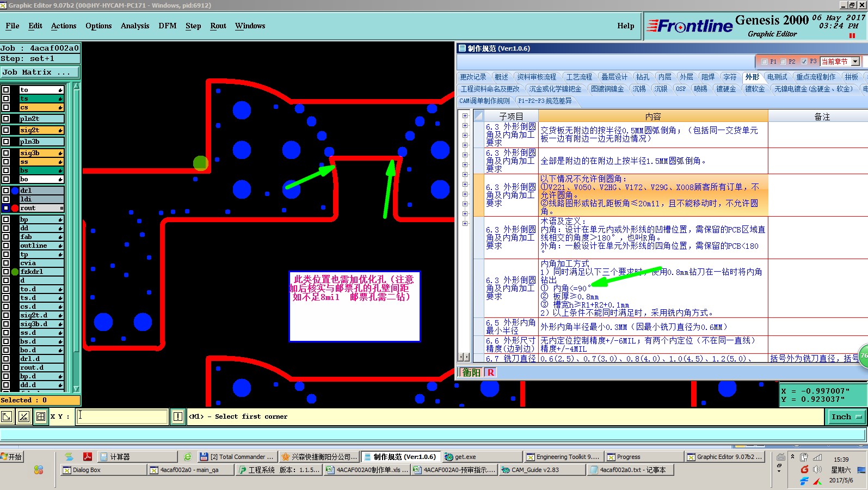Click the table corner select-all cell beside 子项目
868x490 pixels.
[x=479, y=116]
